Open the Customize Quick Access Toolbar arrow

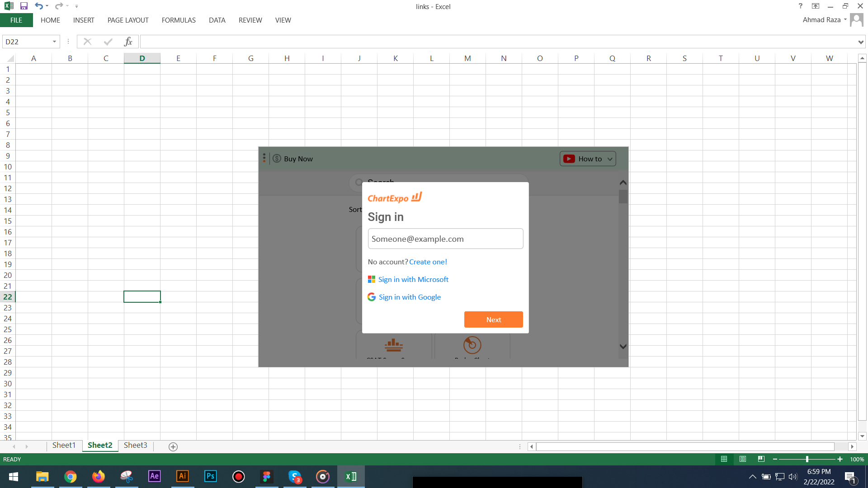click(76, 6)
